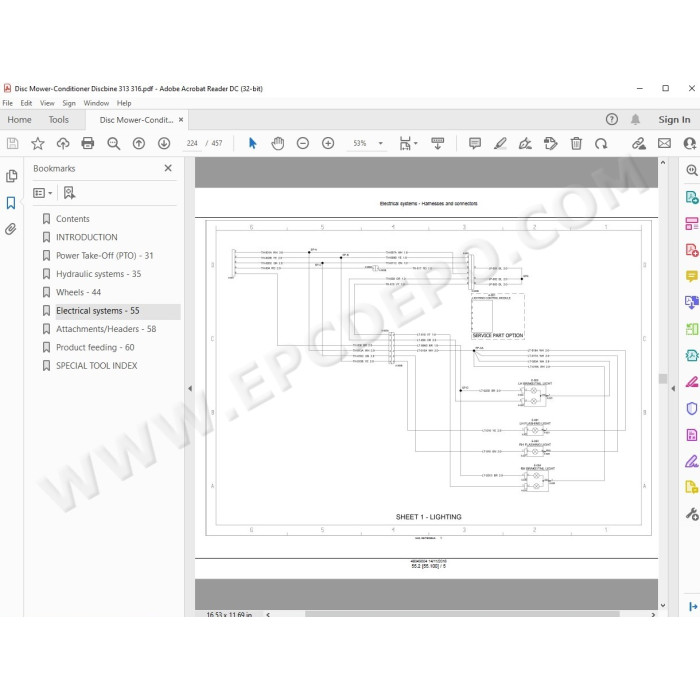
Task: Click the read mode scrolling icon
Action: click(x=438, y=143)
